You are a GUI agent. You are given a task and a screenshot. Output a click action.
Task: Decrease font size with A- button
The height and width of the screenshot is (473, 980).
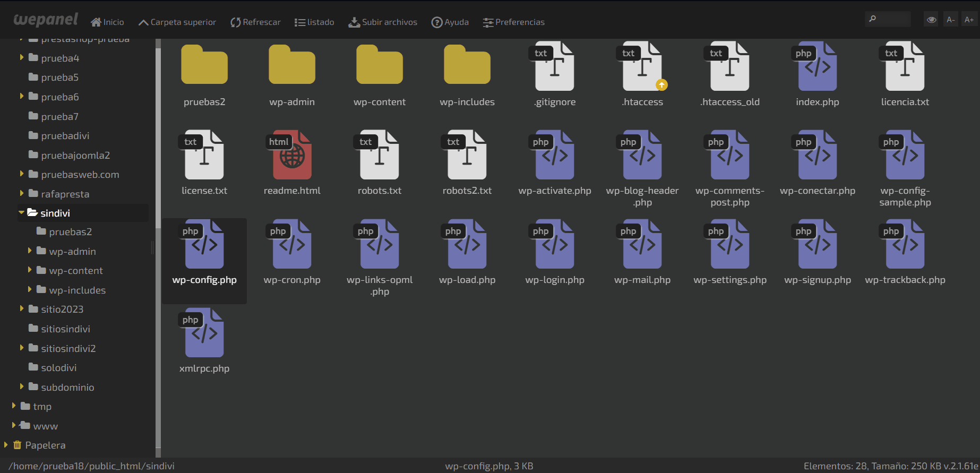tap(950, 20)
